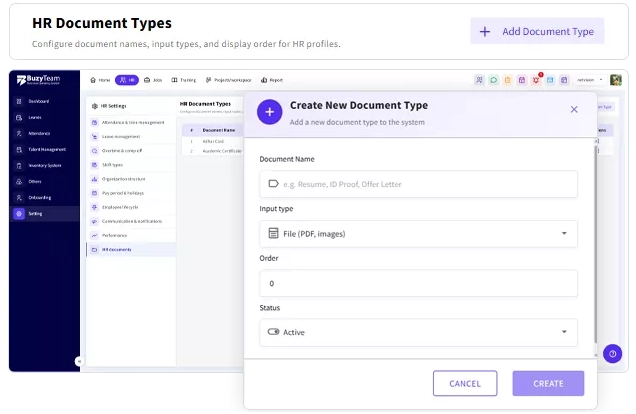The height and width of the screenshot is (414, 636).
Task: Select HR documents in settings list
Action: point(131,250)
